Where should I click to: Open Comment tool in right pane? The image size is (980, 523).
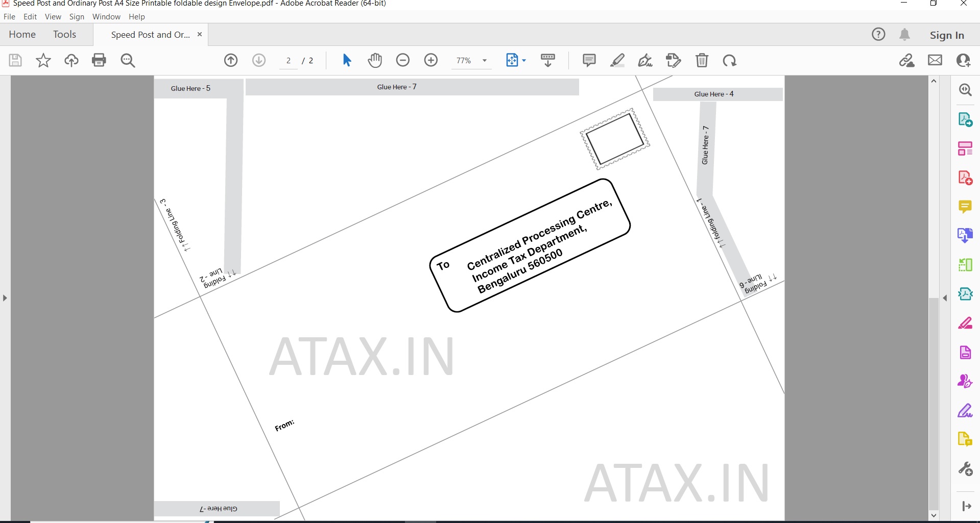[965, 207]
